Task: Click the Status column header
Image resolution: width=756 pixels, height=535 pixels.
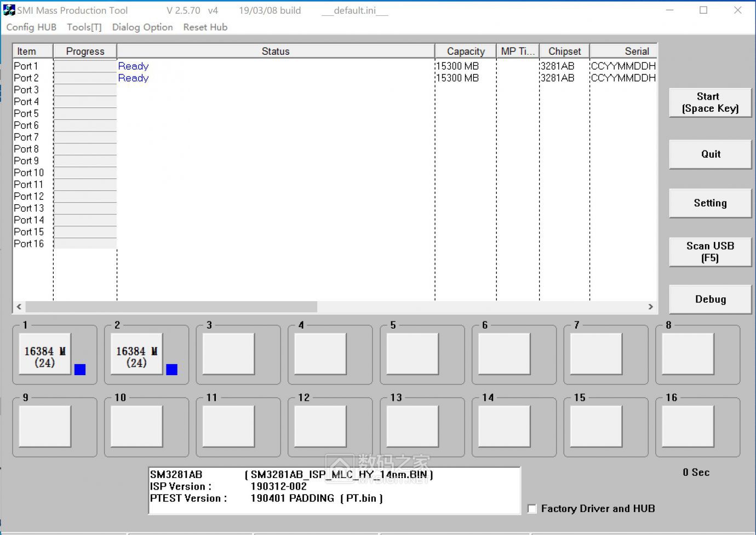Action: pyautogui.click(x=276, y=51)
